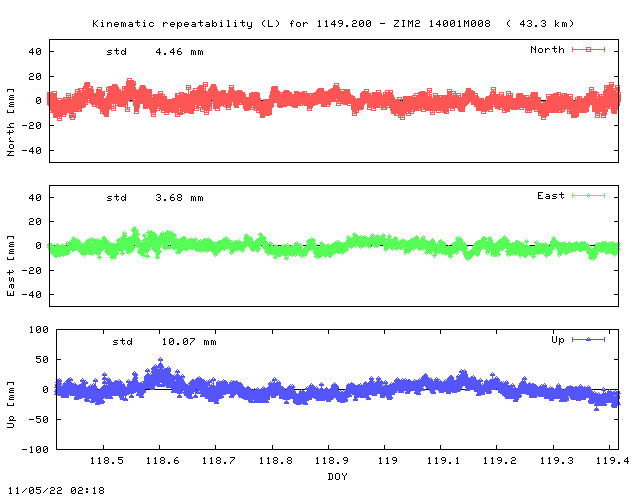Click the 'std 10.07 mm' value
Screen dimensions: 640x496
(164, 342)
